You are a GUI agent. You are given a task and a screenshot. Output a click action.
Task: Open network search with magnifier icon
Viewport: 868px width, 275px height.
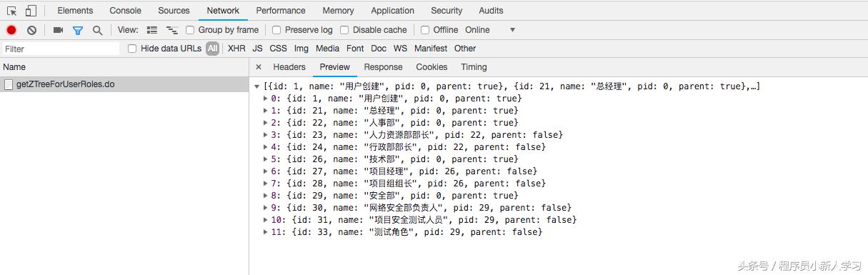[97, 30]
